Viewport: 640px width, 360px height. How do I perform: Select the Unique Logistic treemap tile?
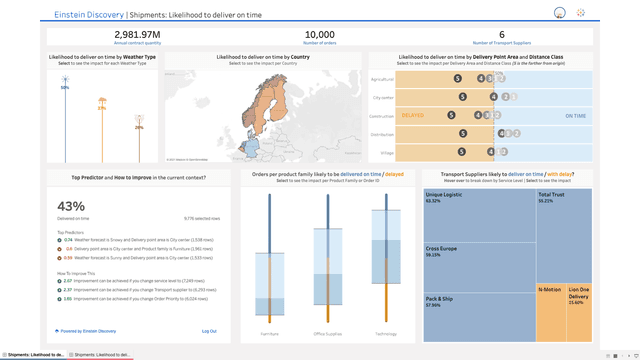480,216
